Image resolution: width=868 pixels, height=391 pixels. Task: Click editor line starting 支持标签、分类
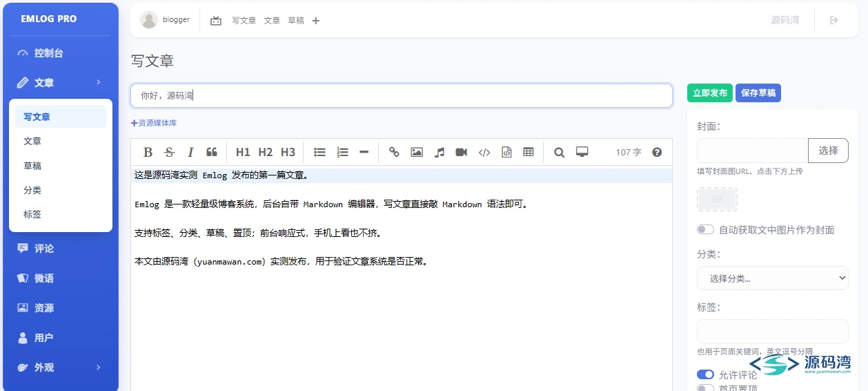258,233
